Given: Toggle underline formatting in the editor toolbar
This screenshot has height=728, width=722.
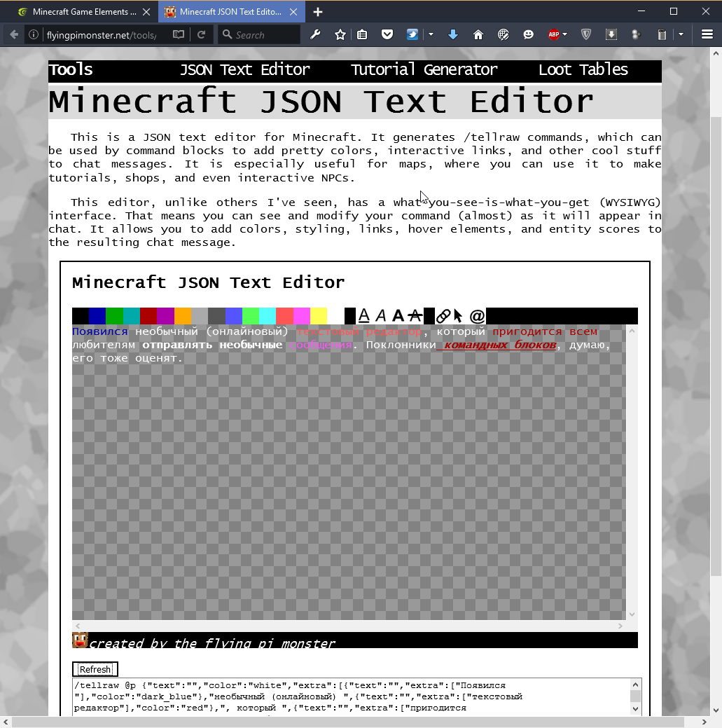Looking at the screenshot, I should point(363,316).
